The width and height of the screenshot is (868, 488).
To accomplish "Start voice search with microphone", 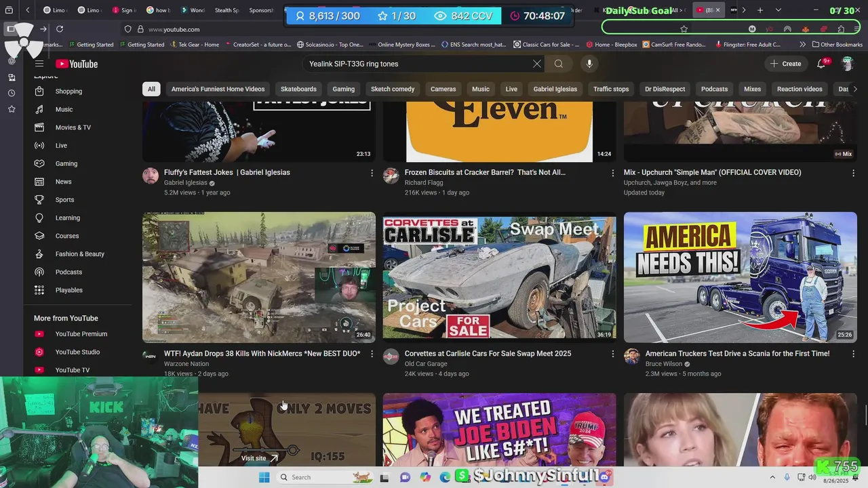I will click(x=589, y=64).
